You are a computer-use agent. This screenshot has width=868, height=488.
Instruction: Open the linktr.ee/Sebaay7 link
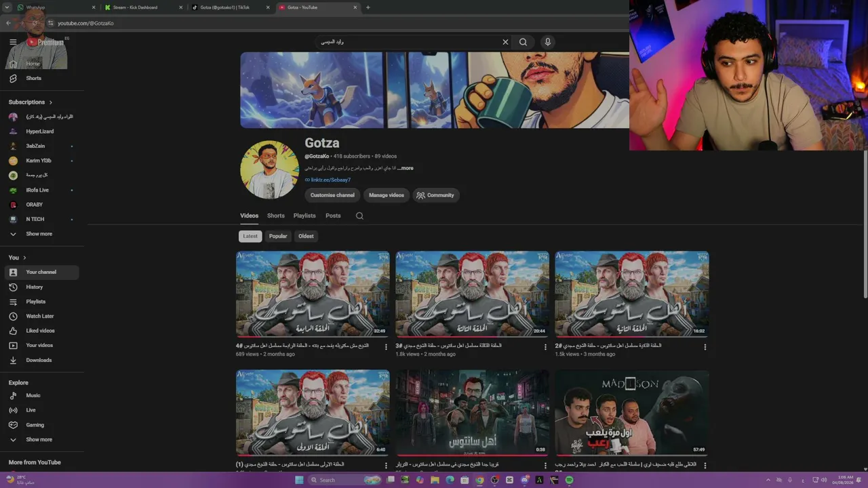tap(330, 180)
